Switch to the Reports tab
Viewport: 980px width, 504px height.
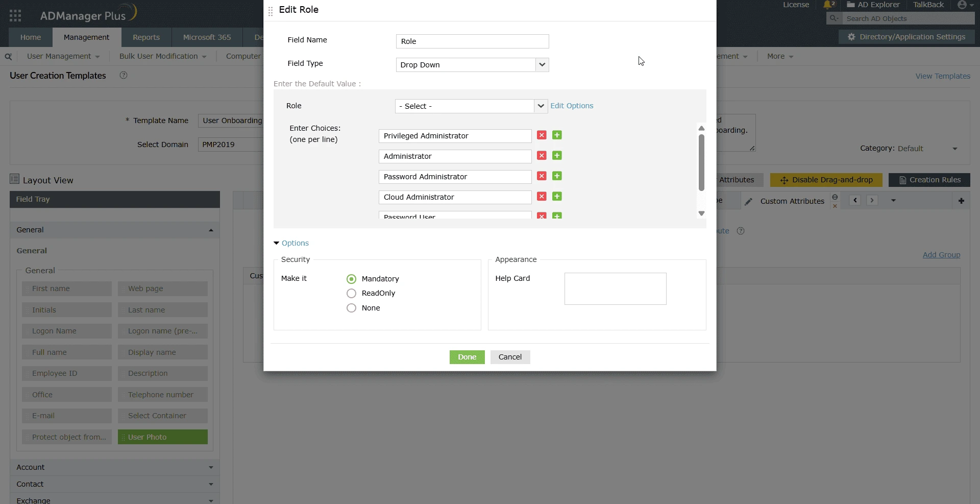point(146,37)
